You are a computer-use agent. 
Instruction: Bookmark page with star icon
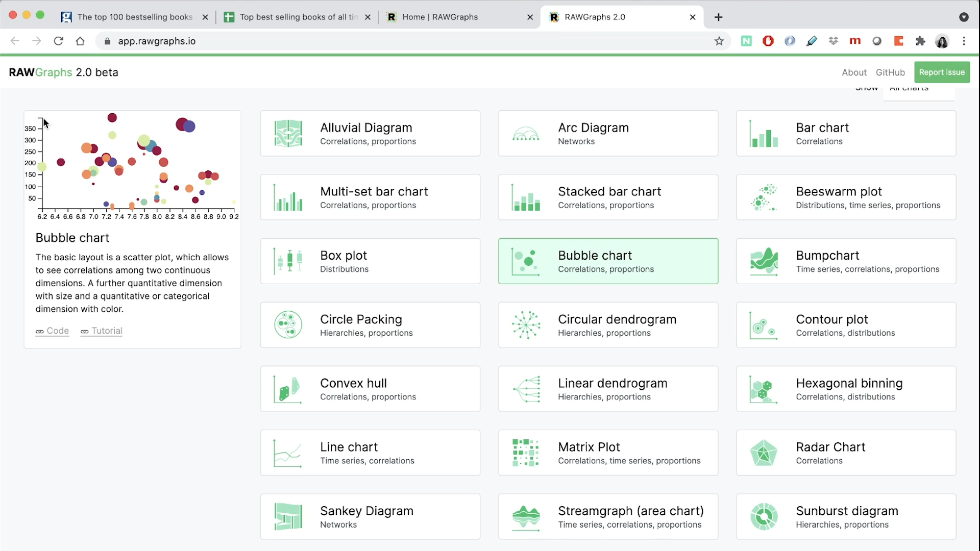pos(719,41)
